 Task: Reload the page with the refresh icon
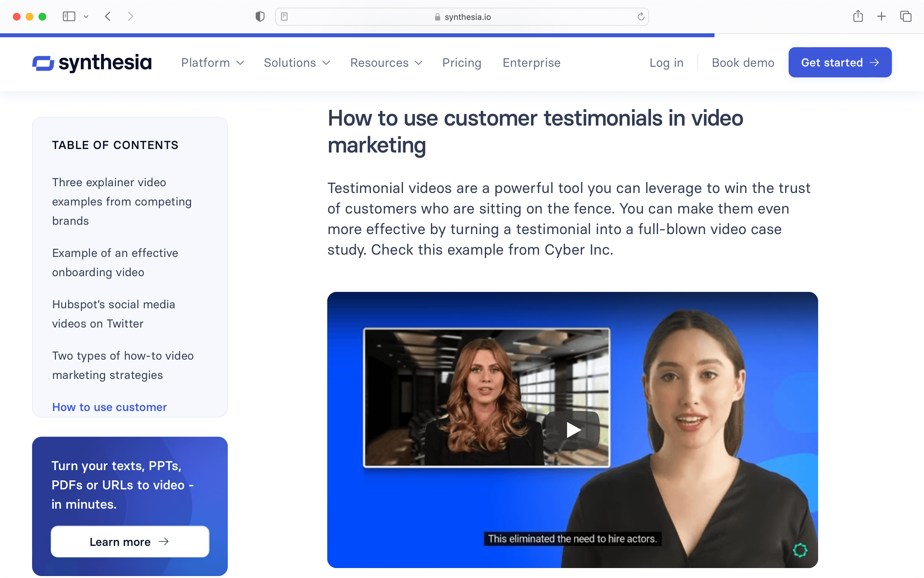[x=641, y=16]
